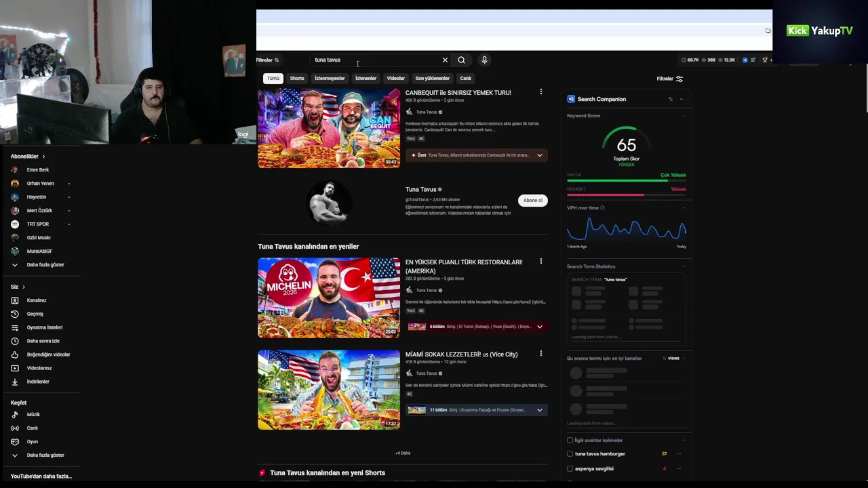Open CANBEQUIT video thumbnail

[329, 128]
